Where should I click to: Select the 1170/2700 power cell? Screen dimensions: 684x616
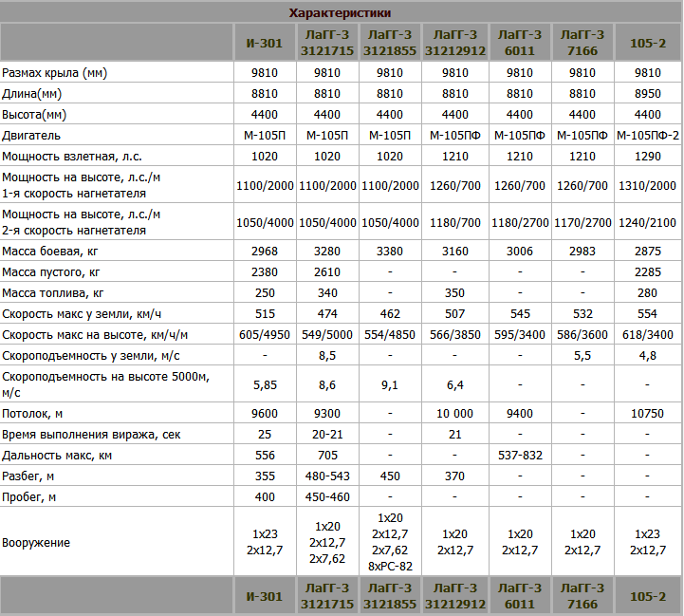(582, 223)
